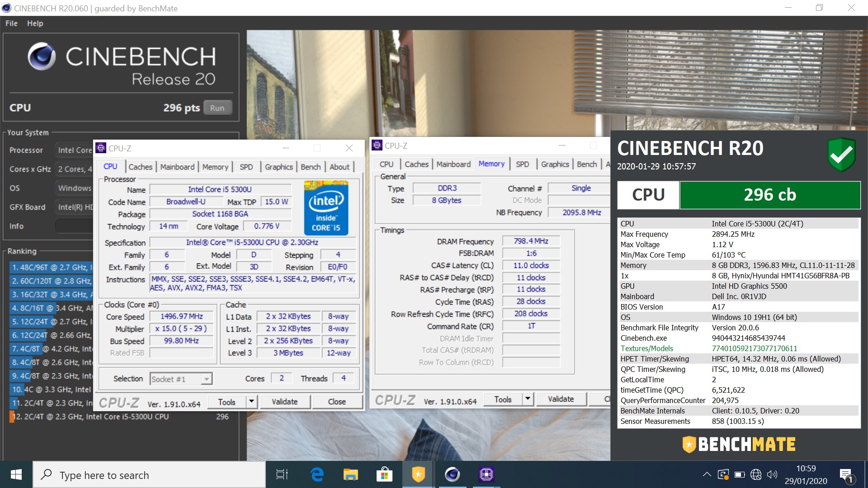Click the CPU-Z icon in left window title
The height and width of the screenshot is (488, 868).
tap(101, 148)
